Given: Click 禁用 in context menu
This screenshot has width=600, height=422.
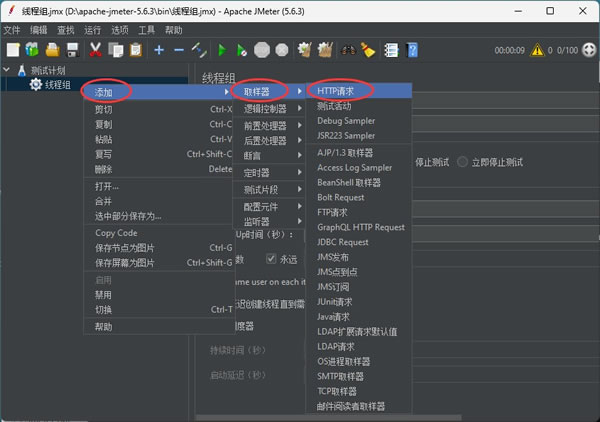Looking at the screenshot, I should 158,295.
